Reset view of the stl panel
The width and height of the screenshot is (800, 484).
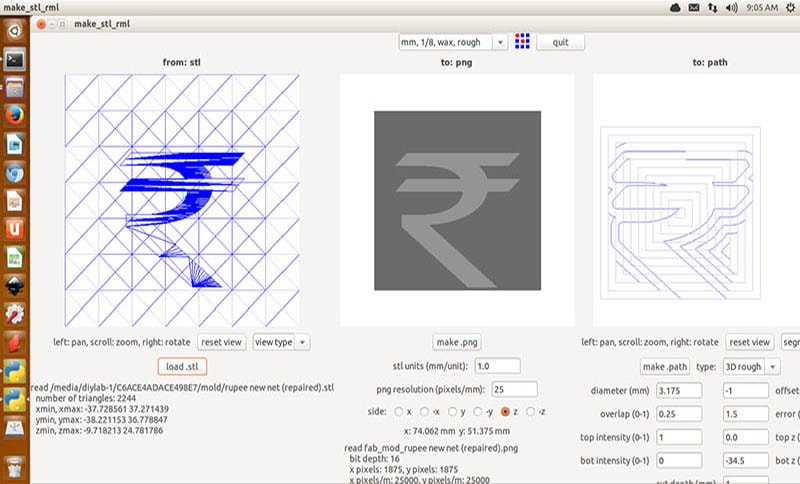pyautogui.click(x=221, y=342)
